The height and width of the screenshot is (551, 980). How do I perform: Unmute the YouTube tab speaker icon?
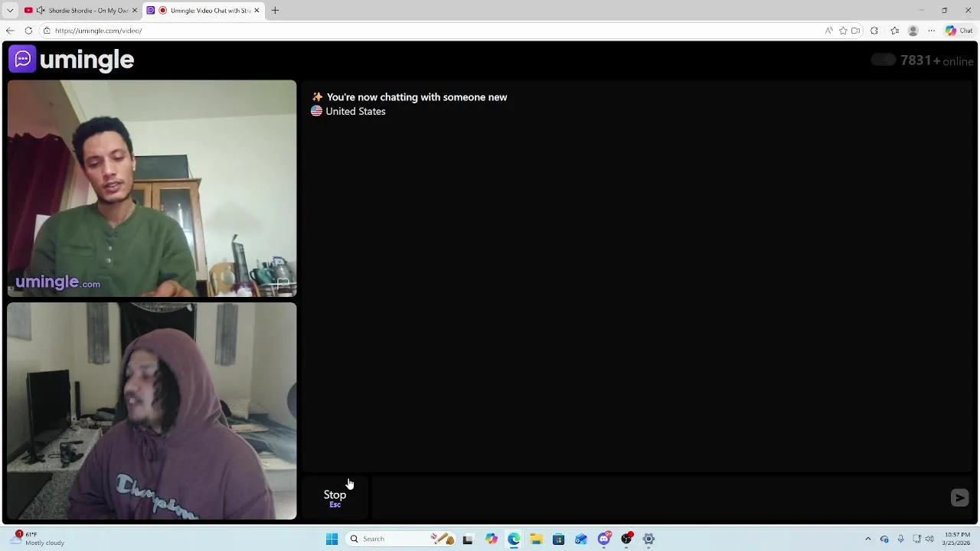click(x=41, y=11)
